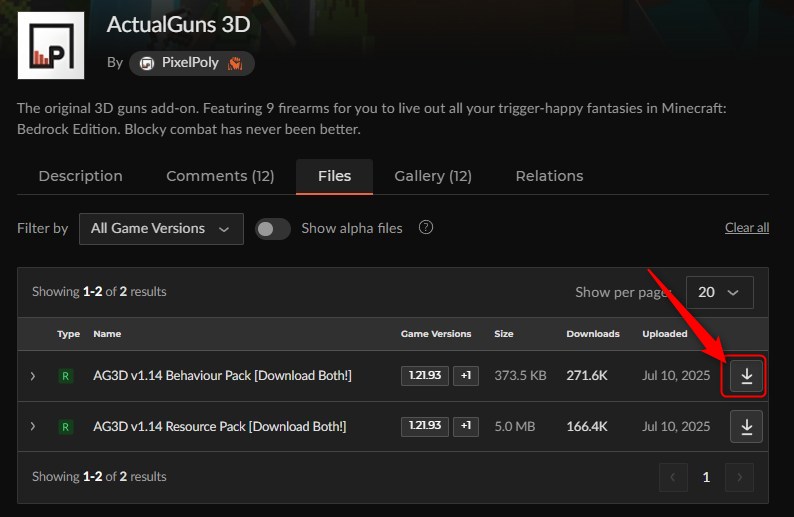
Task: Expand the Resource Pack row details
Action: pyautogui.click(x=33, y=426)
